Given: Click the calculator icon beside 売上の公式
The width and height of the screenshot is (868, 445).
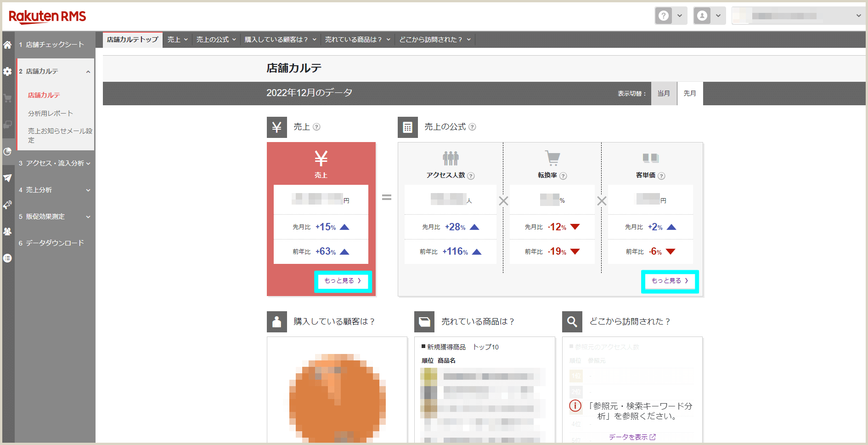Looking at the screenshot, I should [407, 127].
